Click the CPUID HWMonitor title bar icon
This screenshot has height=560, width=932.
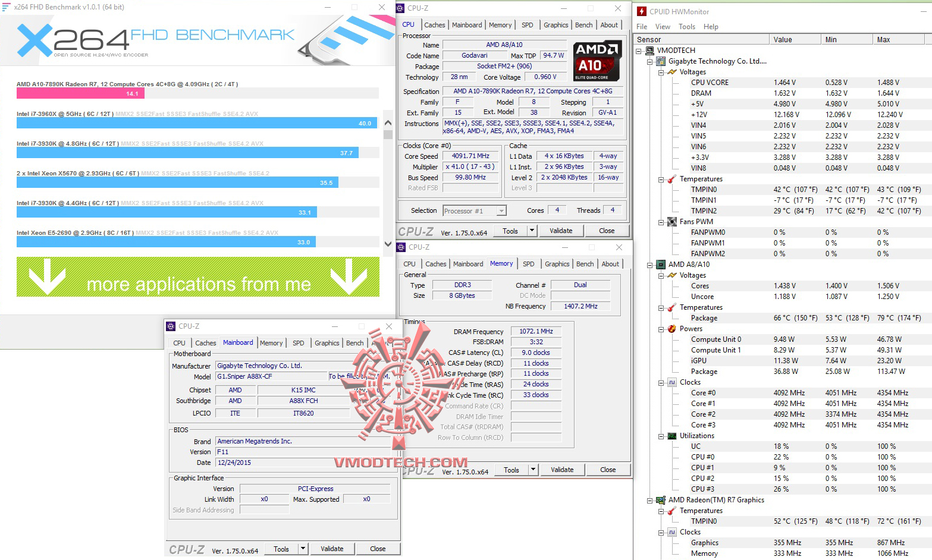(642, 11)
